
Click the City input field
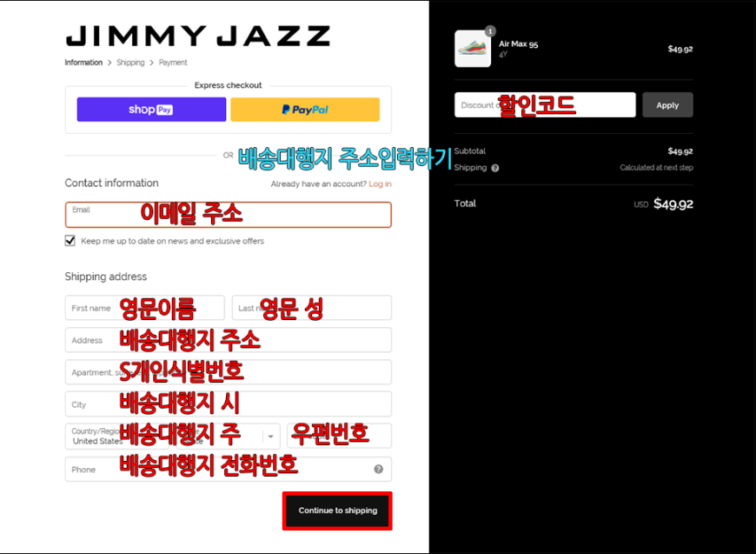tap(228, 404)
